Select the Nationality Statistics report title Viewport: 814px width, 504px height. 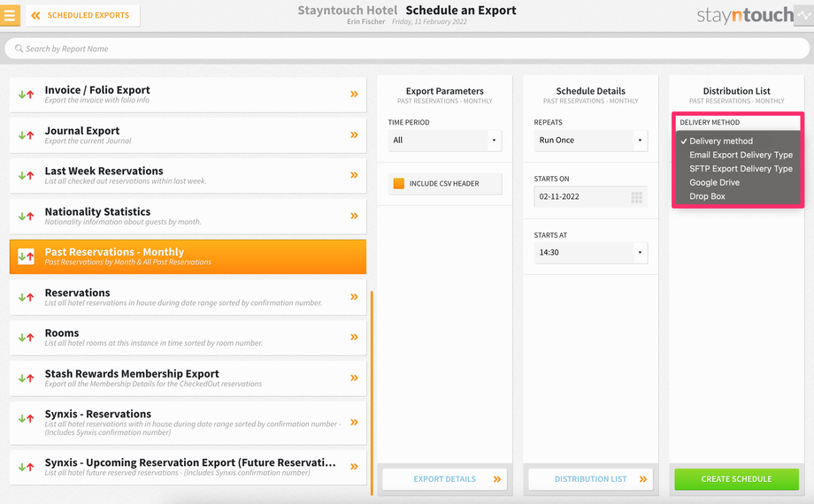point(97,212)
